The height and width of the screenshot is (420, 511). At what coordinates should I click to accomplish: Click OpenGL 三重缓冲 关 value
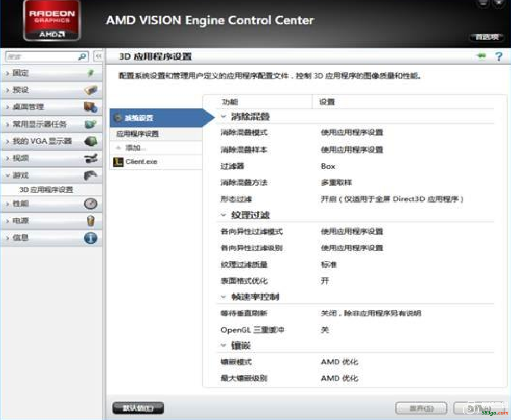tap(325, 330)
